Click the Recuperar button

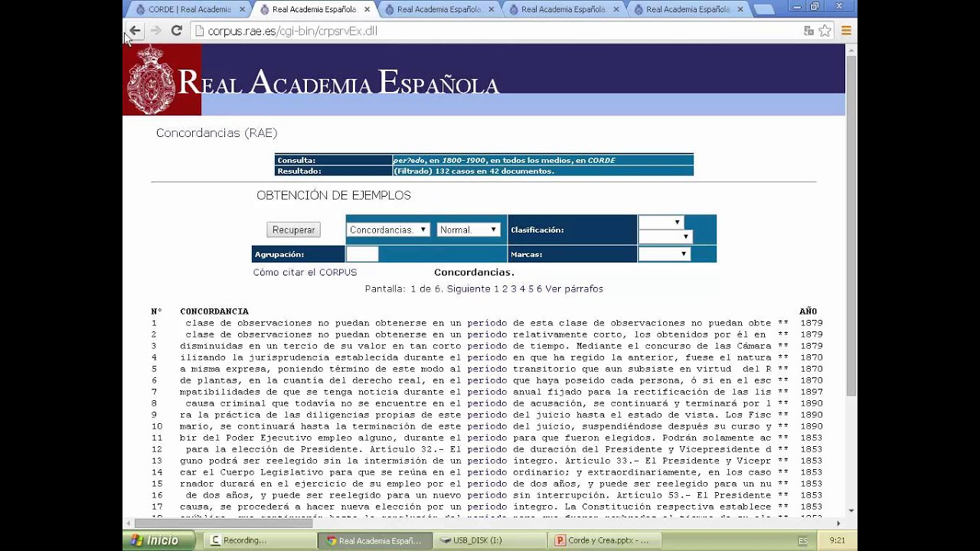tap(294, 230)
